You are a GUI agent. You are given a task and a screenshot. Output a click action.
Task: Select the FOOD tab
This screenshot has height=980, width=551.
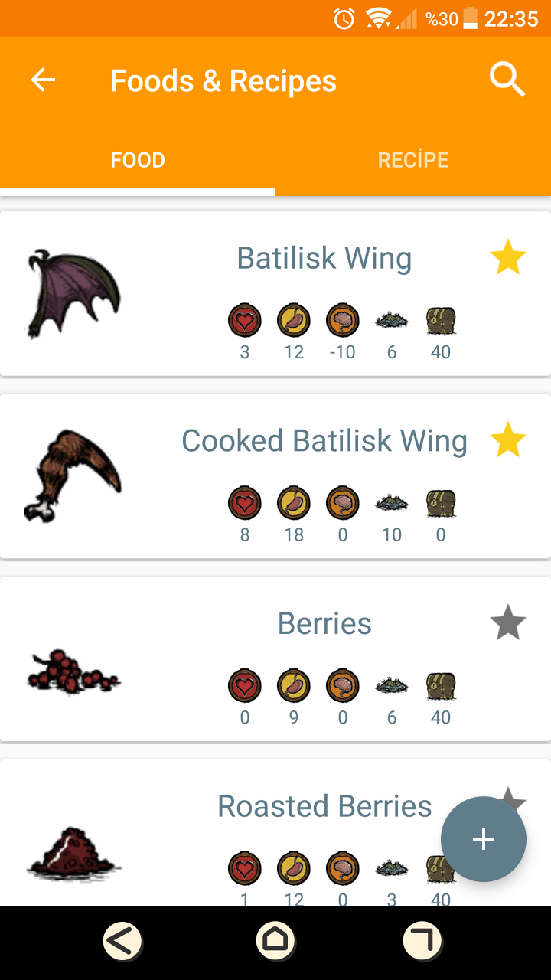point(138,160)
